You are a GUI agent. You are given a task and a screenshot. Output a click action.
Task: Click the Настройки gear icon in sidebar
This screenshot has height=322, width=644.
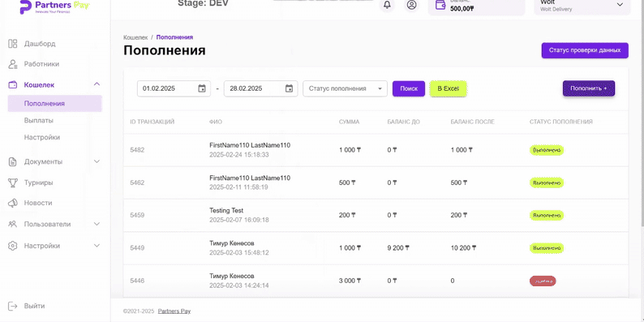pos(13,246)
